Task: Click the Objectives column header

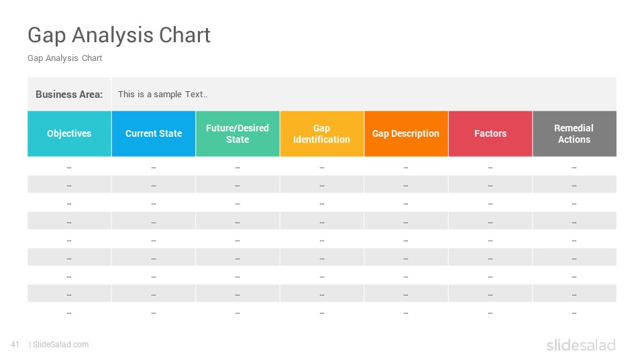Action: coord(69,133)
